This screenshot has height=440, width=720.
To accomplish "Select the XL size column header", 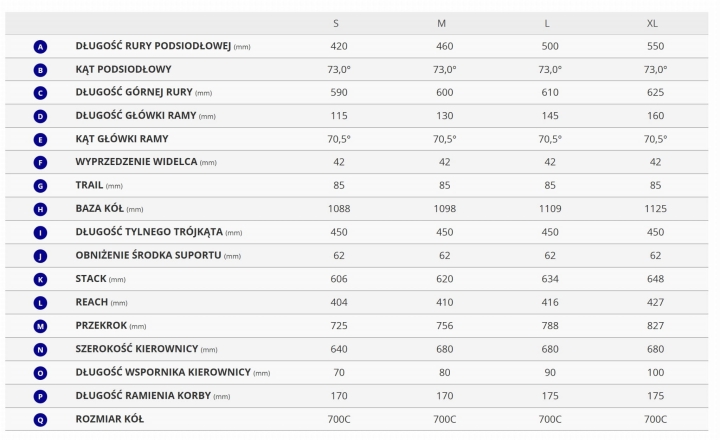I will pyautogui.click(x=655, y=23).
